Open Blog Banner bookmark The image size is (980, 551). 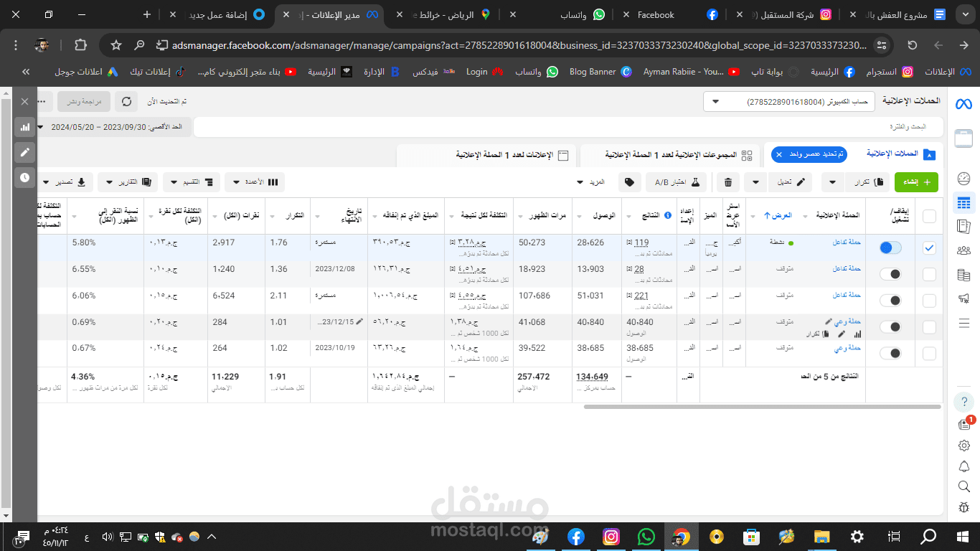click(x=600, y=72)
